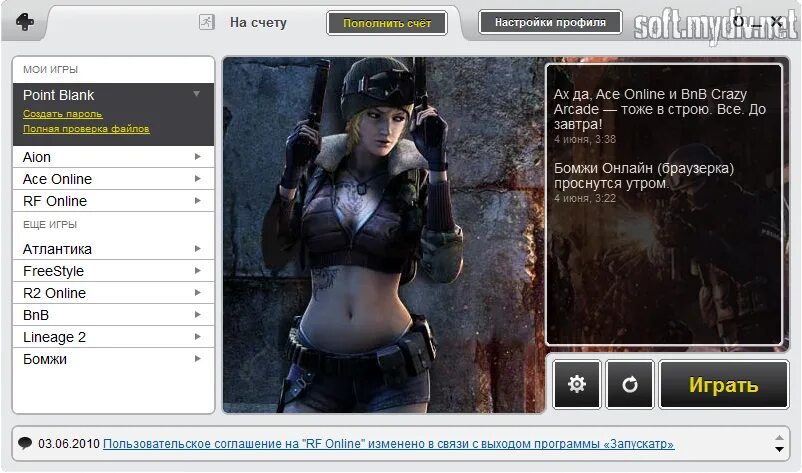Click the gamepad logo icon
The height and width of the screenshot is (473, 802).
click(25, 22)
